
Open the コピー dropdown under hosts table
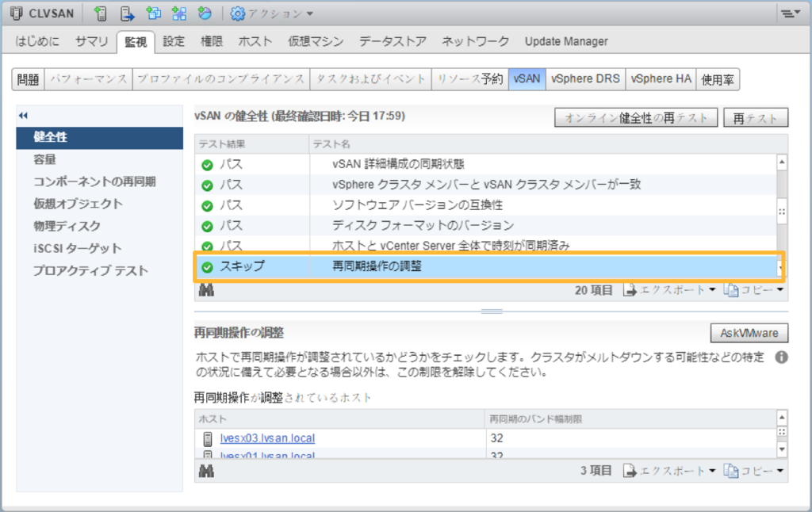[x=753, y=471]
